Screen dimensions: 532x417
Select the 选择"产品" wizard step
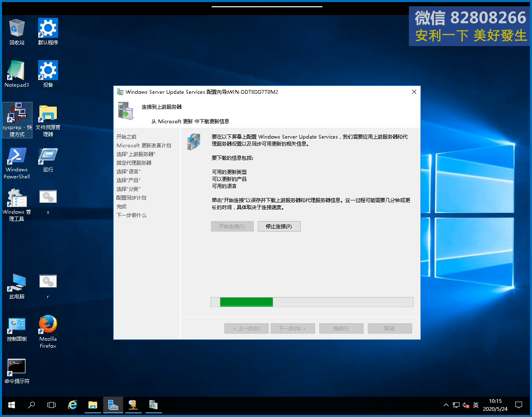(129, 180)
